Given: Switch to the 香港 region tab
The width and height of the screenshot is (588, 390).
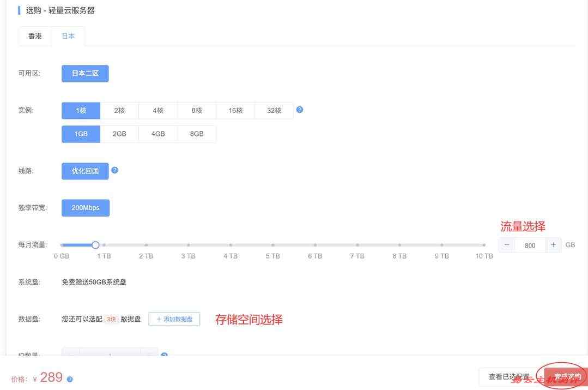Looking at the screenshot, I should click(x=35, y=36).
